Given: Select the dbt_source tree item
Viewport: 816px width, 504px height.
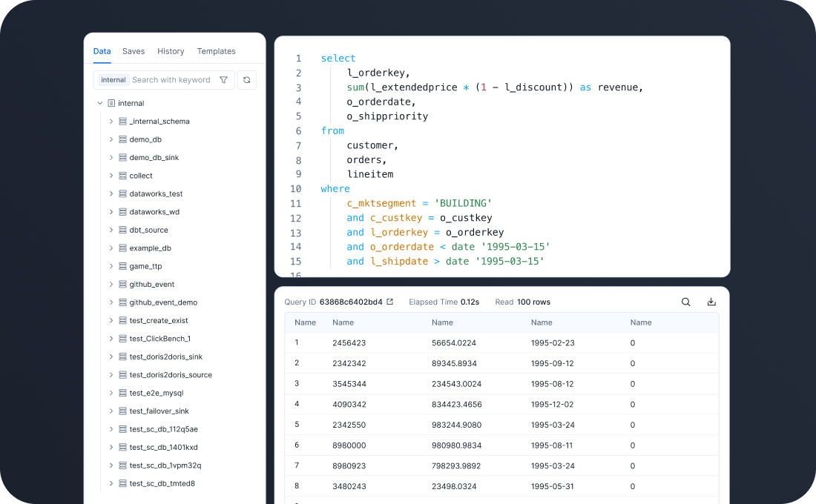Looking at the screenshot, I should [x=148, y=230].
